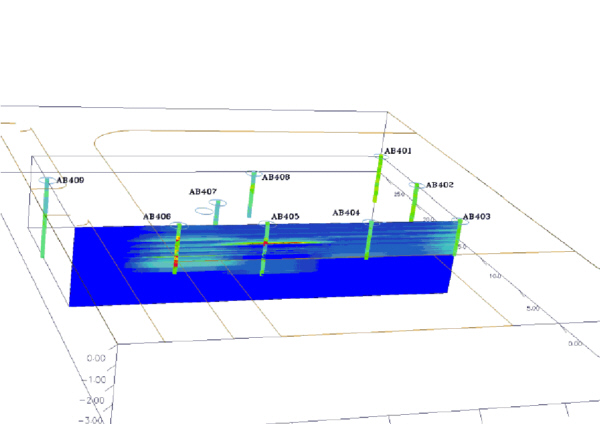Select the AB404 borehole label
Image resolution: width=600 pixels, height=424 pixels.
click(346, 213)
